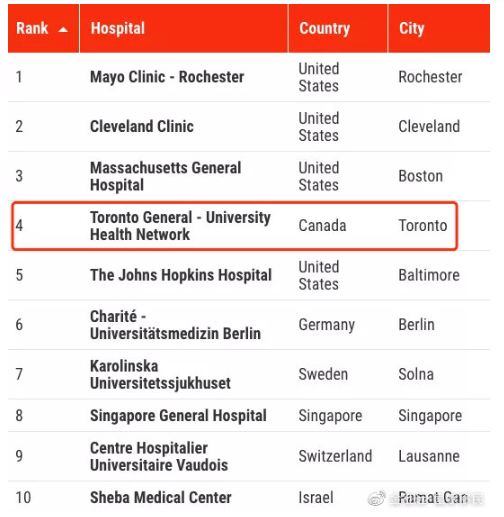Screen dimensions: 504x517
Task: Open Singapore General Hospital entry
Action: (x=178, y=416)
